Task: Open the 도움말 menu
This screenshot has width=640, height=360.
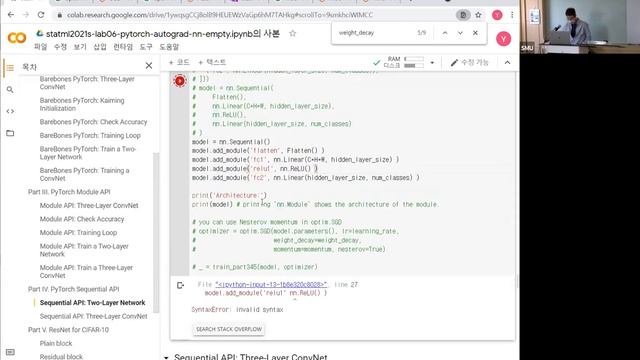Action: click(169, 47)
